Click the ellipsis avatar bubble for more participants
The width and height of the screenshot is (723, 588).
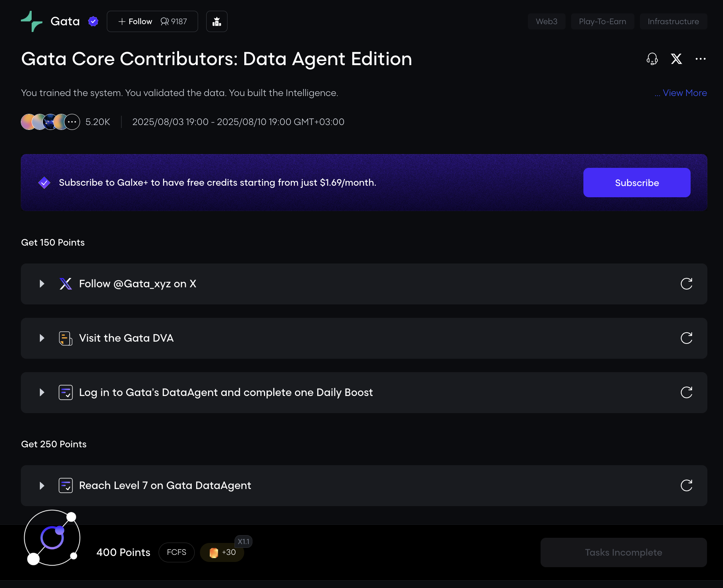[72, 122]
